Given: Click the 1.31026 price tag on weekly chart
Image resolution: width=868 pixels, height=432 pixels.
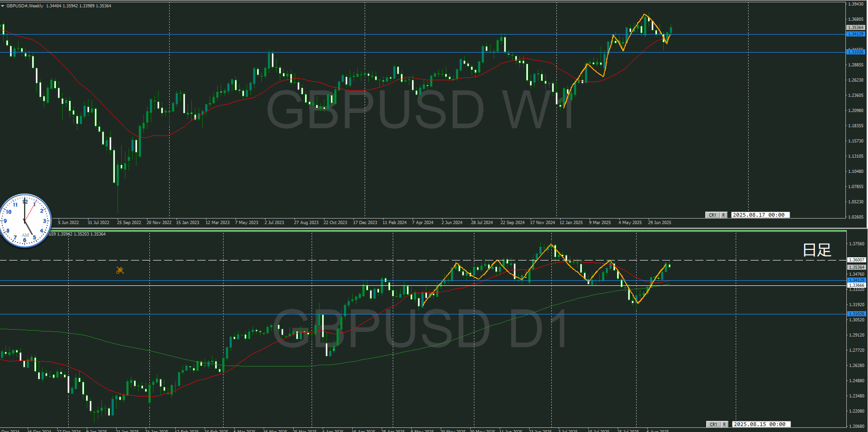Looking at the screenshot, I should 856,52.
